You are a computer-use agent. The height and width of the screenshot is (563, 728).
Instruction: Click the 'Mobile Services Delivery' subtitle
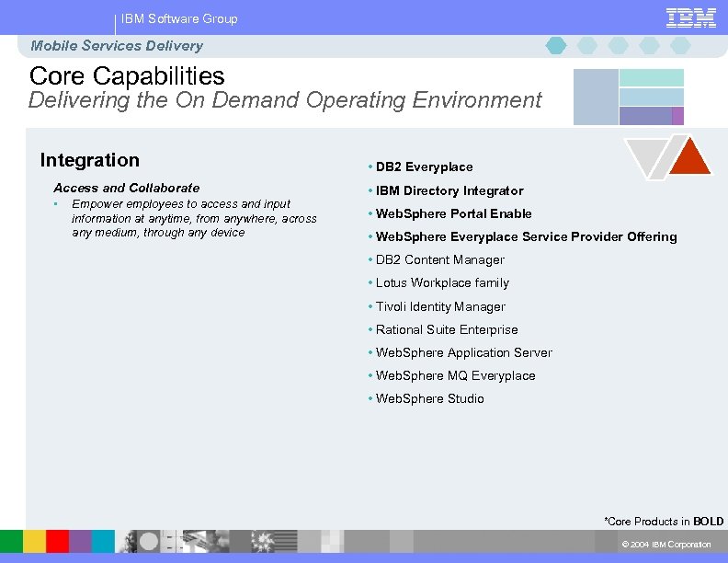point(117,45)
